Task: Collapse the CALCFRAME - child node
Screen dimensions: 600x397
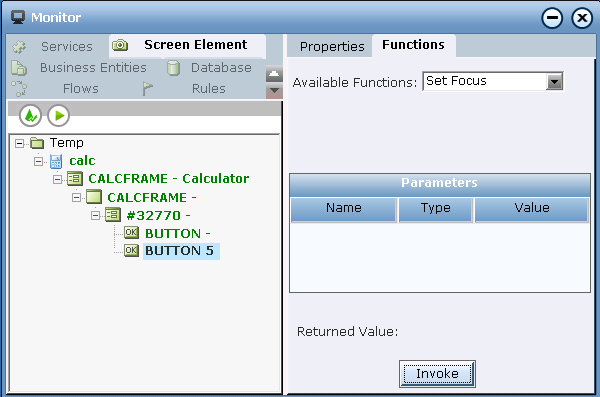Action: point(77,198)
